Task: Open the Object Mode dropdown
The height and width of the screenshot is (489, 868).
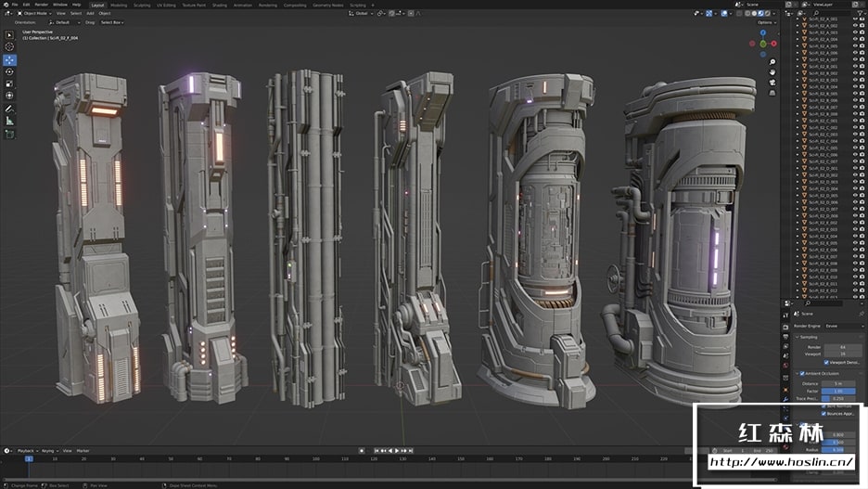Action: pos(36,14)
